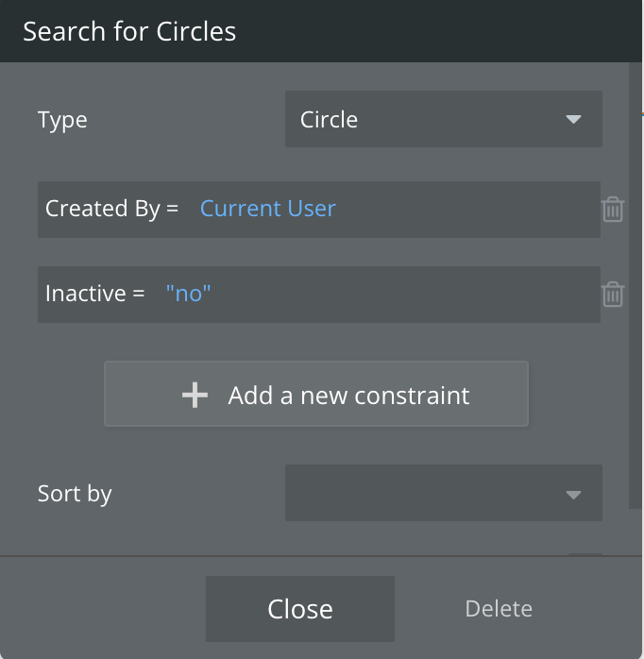Image resolution: width=644 pixels, height=659 pixels.
Task: Click the plus icon for new constraint
Action: point(195,395)
